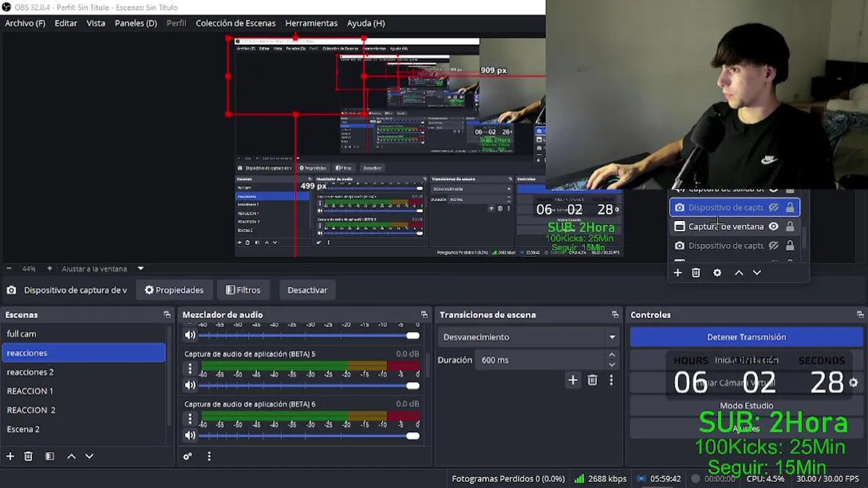This screenshot has height=488, width=868.
Task: Click the Desactivar button
Action: pyautogui.click(x=307, y=290)
